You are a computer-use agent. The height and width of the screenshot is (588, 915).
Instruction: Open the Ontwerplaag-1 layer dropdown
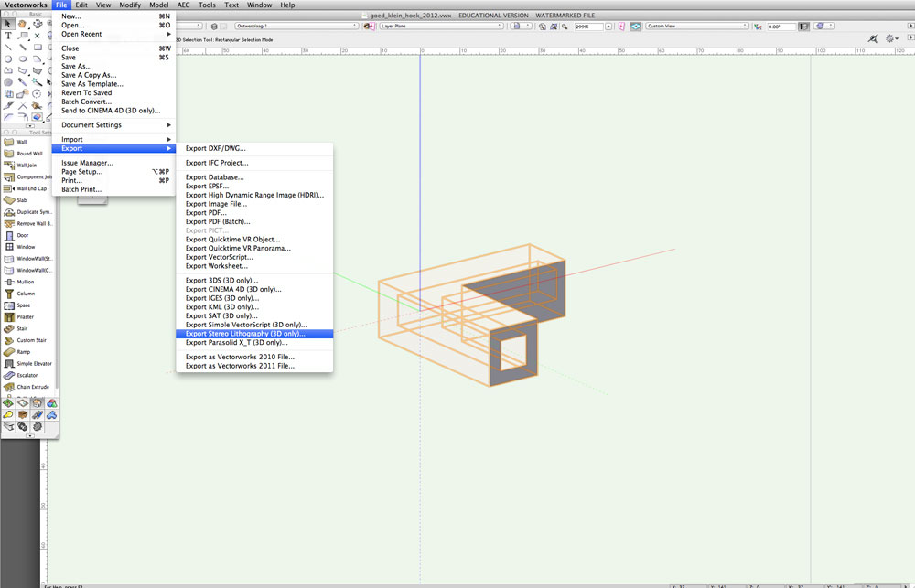pyautogui.click(x=296, y=27)
